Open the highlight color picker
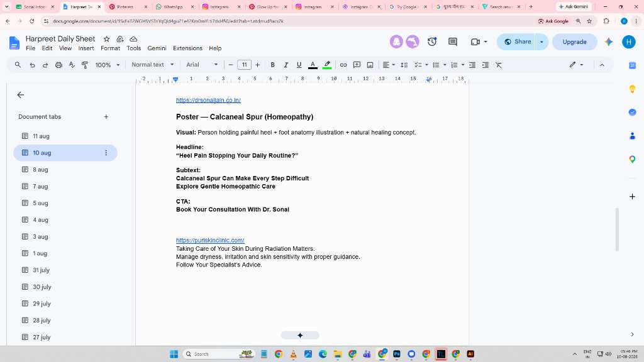This screenshot has width=644, height=362. coord(327,65)
